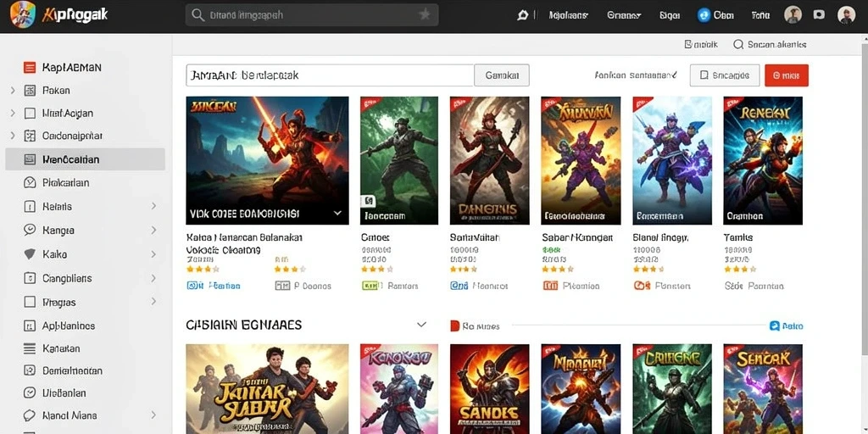This screenshot has height=434, width=868.
Task: Open the Jahar Suahr game thumbnail
Action: coord(267,388)
